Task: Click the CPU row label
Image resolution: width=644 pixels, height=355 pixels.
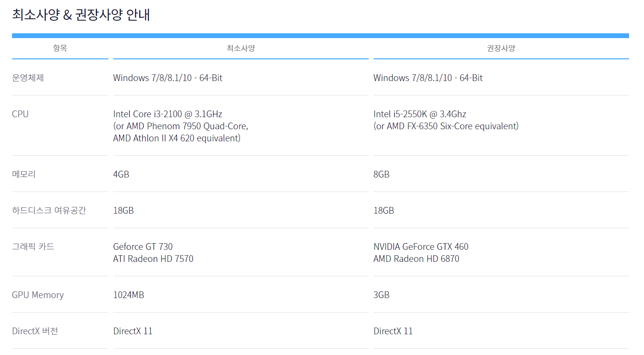Action: pos(20,114)
